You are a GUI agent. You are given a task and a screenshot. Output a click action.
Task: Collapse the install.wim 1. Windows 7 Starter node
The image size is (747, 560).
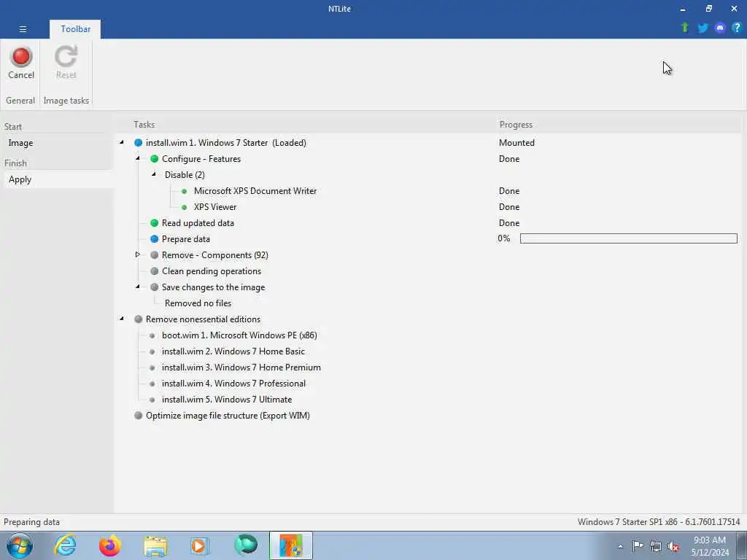pyautogui.click(x=122, y=142)
